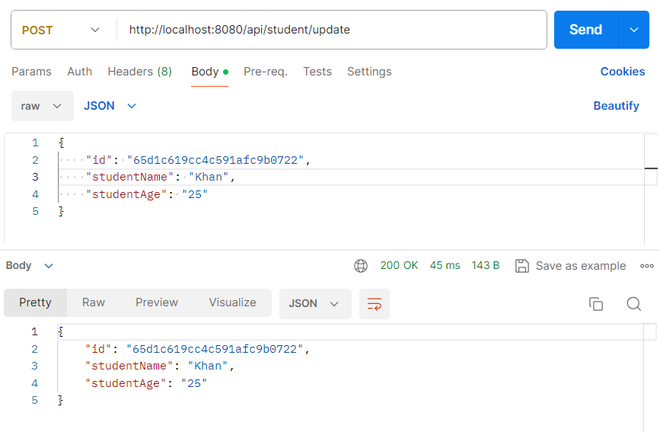
Task: Switch to the Visualize response tab
Action: coord(232,302)
